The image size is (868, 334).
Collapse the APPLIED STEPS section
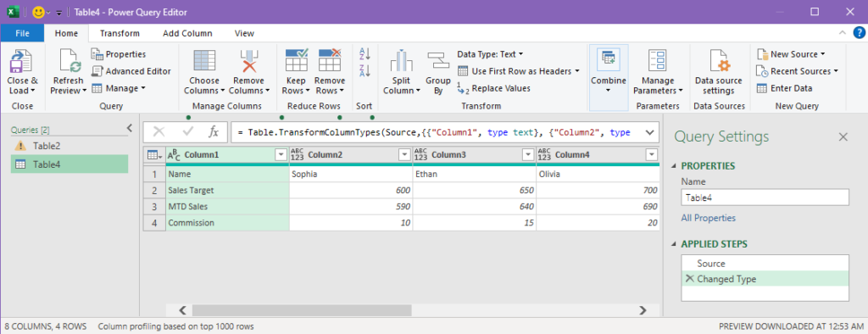point(674,243)
